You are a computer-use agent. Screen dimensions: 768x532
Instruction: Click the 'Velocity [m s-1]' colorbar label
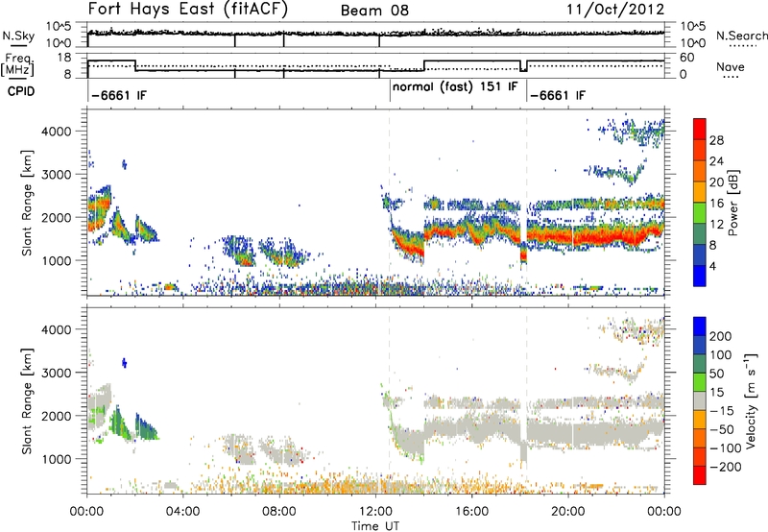click(x=751, y=400)
